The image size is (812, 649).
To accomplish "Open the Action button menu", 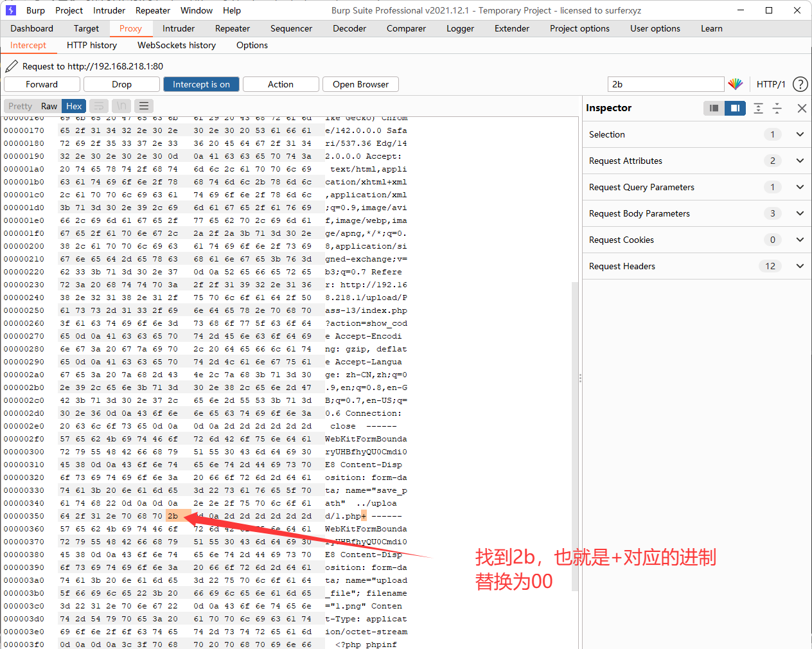I will click(281, 84).
